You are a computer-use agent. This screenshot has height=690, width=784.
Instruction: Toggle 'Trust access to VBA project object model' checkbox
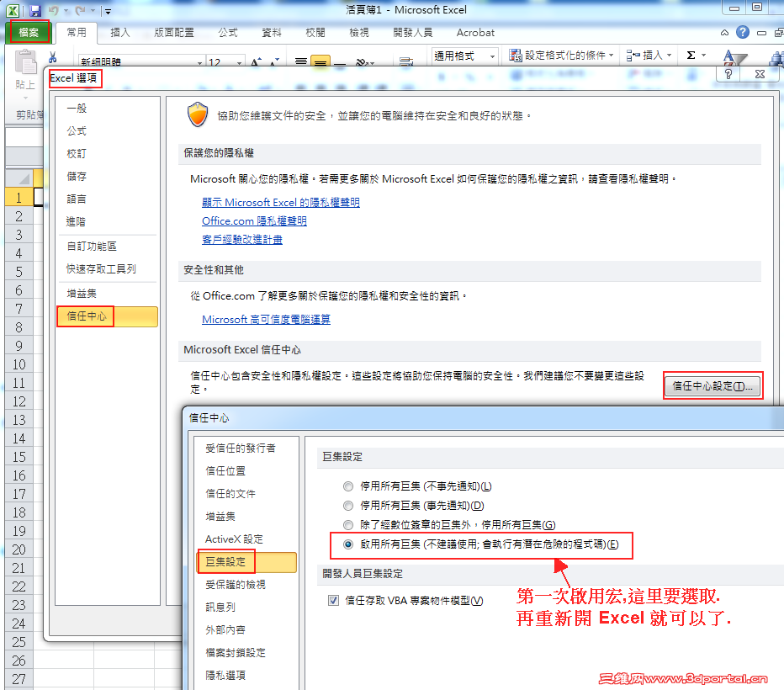pyautogui.click(x=333, y=600)
